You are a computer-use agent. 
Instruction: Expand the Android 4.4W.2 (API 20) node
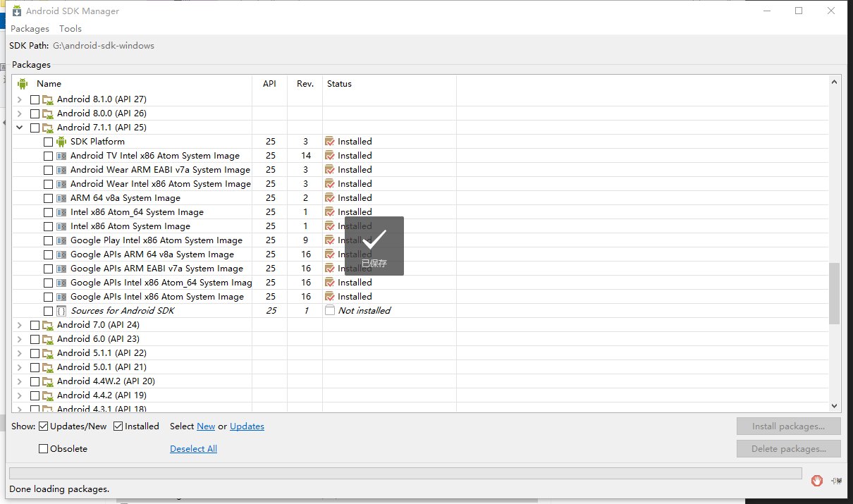pyautogui.click(x=19, y=381)
